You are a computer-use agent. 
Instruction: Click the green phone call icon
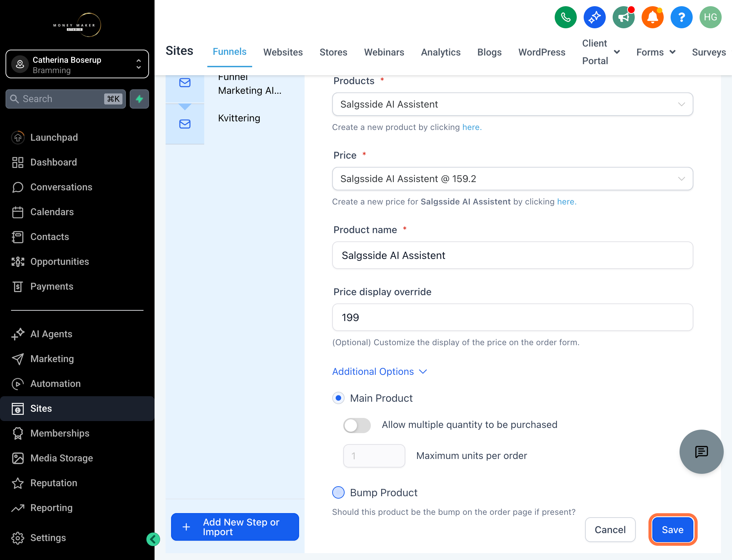(565, 17)
